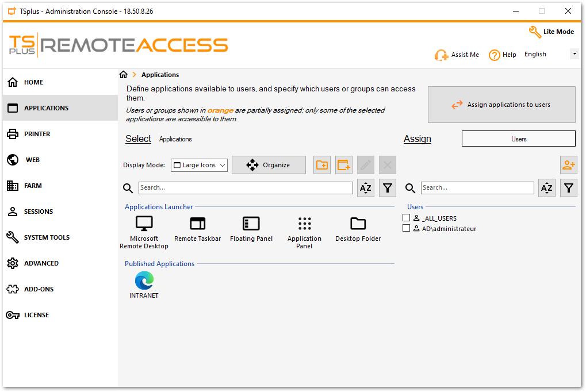Toggle Lite Mode
This screenshot has width=586, height=392.
coord(551,32)
